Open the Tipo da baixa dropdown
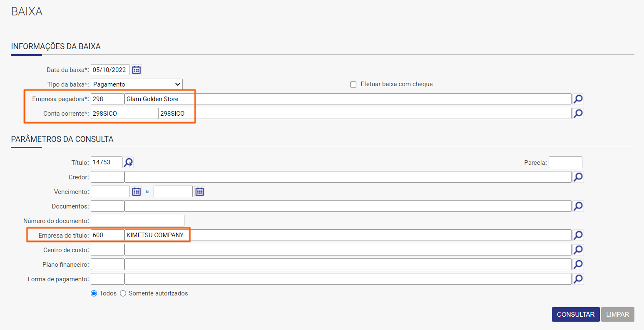 pos(137,84)
